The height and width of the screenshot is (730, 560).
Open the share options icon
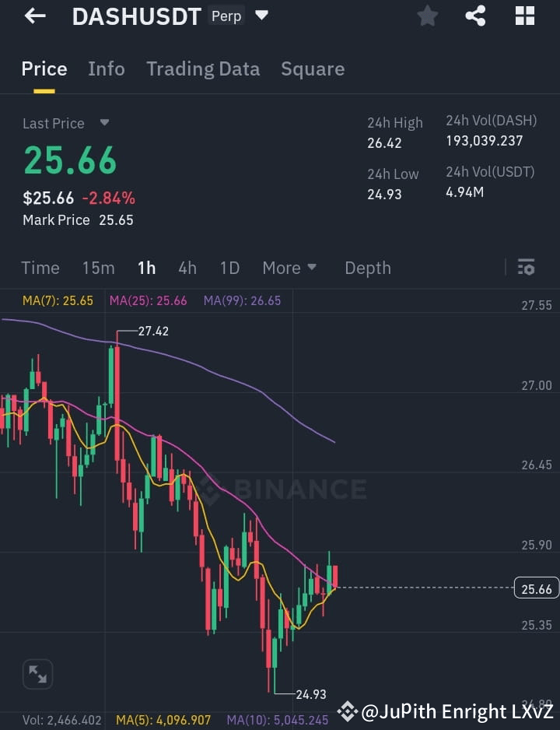tap(475, 16)
